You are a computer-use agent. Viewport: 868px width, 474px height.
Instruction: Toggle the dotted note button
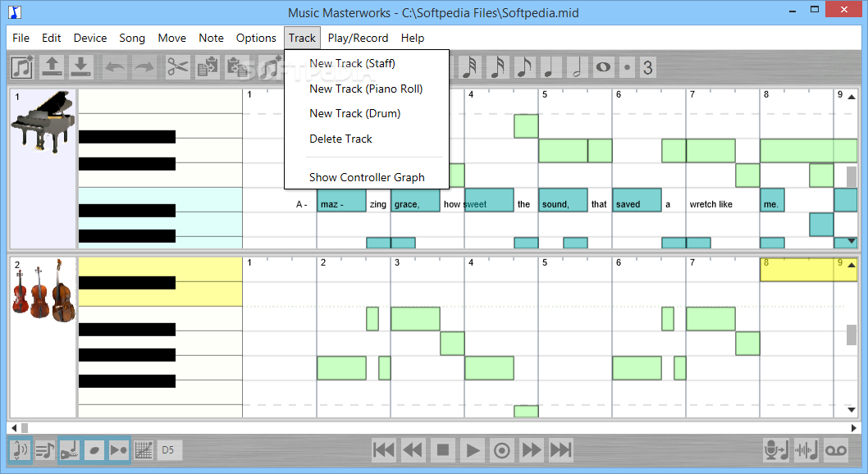(x=627, y=67)
